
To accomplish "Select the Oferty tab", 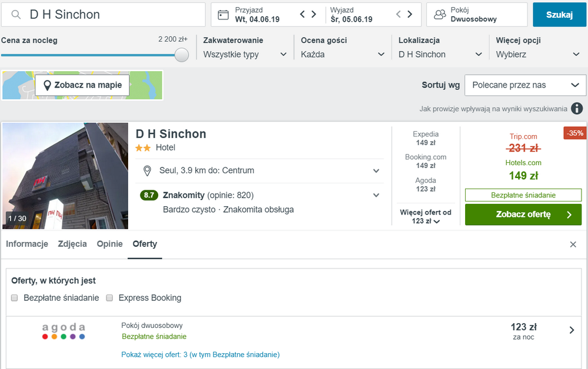I will (x=145, y=244).
